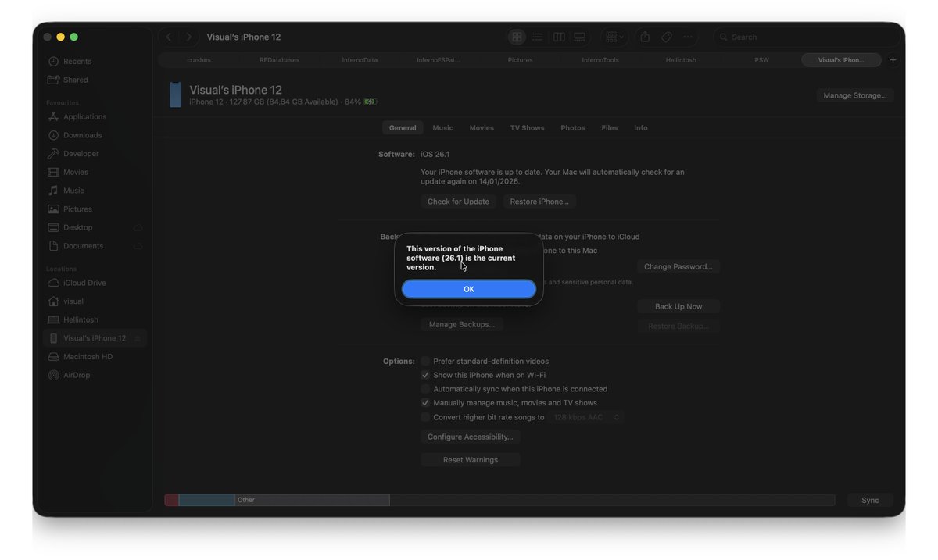
Task: Click the Tags toolbar icon
Action: 666,37
